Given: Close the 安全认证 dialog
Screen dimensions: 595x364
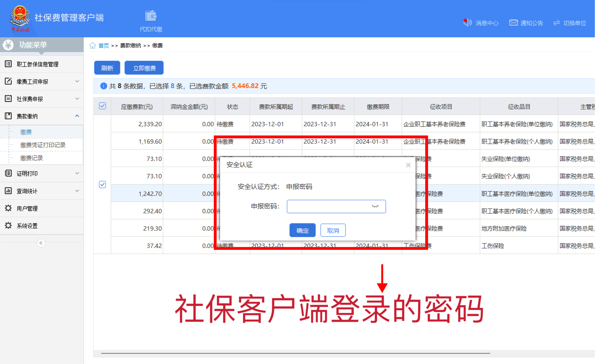Looking at the screenshot, I should (408, 165).
